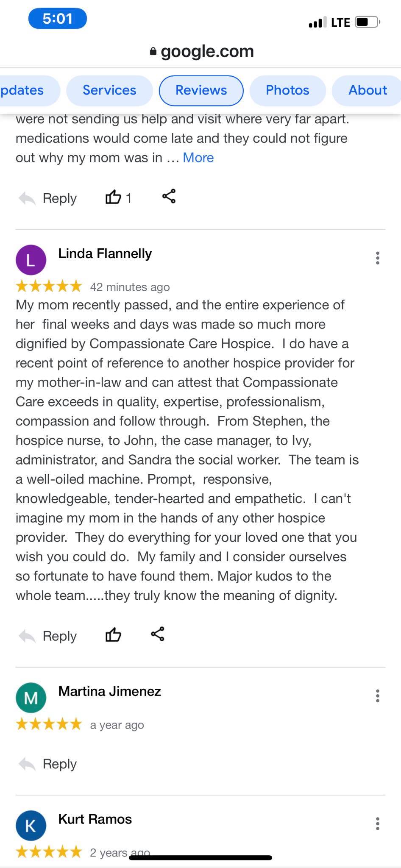Tap Kurt Ramos's blue K avatar
This screenshot has height=868, width=401.
(31, 826)
